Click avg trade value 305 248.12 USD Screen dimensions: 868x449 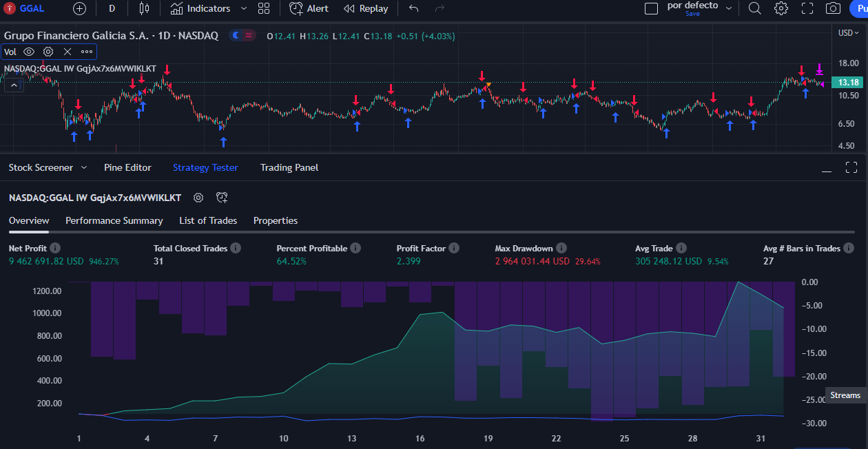pyautogui.click(x=669, y=262)
